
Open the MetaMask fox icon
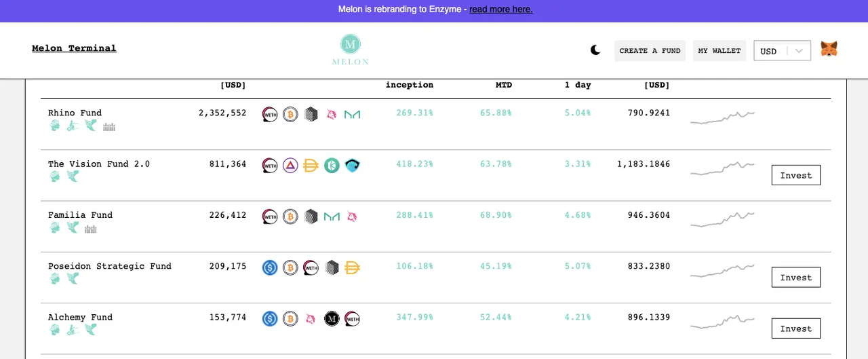click(x=829, y=50)
